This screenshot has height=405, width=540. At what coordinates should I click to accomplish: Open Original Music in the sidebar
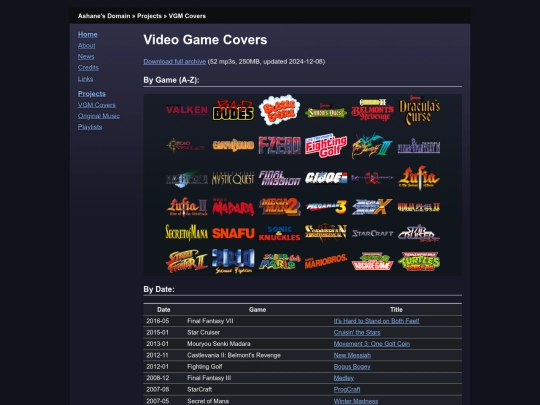click(x=99, y=116)
